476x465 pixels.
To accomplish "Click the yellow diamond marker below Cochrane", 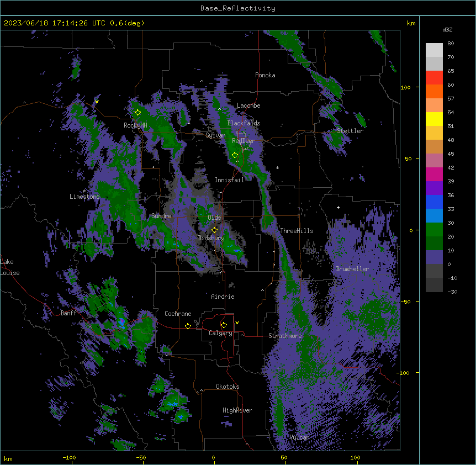I will (188, 326).
